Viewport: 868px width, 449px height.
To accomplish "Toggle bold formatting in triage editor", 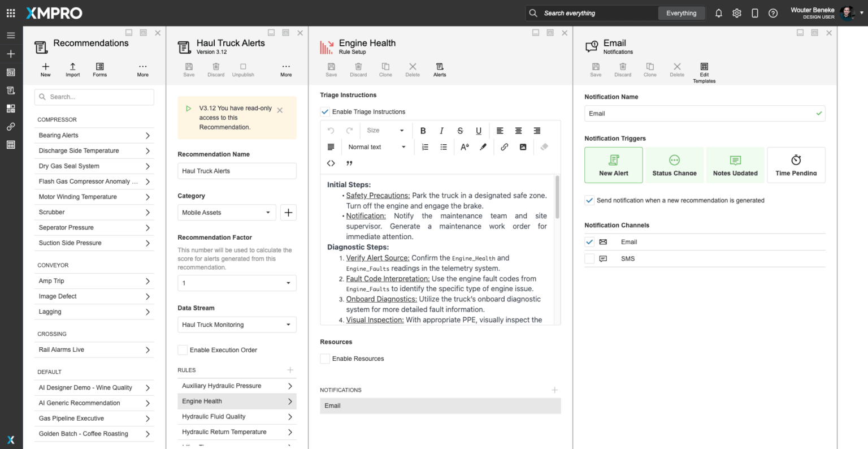I will pyautogui.click(x=423, y=131).
